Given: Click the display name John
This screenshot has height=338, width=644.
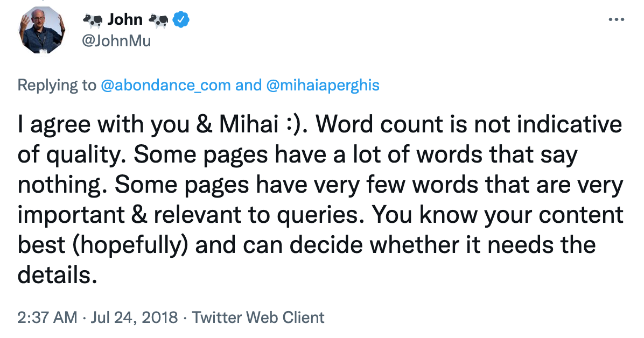Looking at the screenshot, I should (125, 19).
